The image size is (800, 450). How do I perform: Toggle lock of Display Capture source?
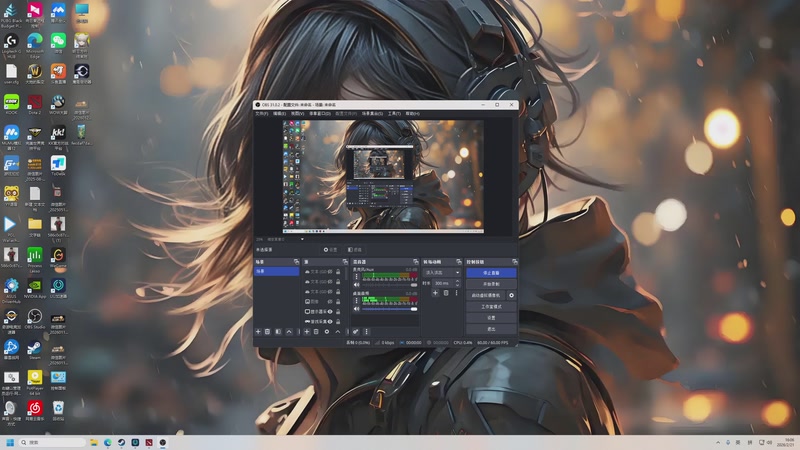click(x=338, y=311)
